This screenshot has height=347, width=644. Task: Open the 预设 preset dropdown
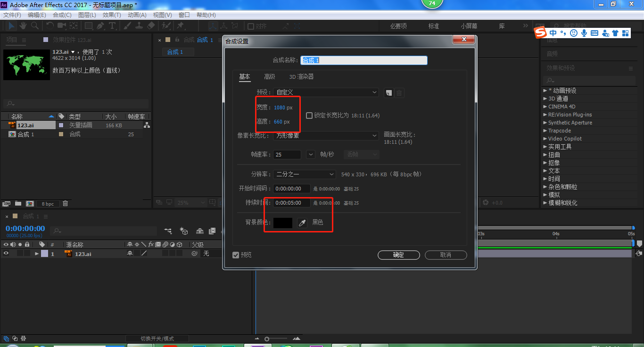[x=326, y=92]
